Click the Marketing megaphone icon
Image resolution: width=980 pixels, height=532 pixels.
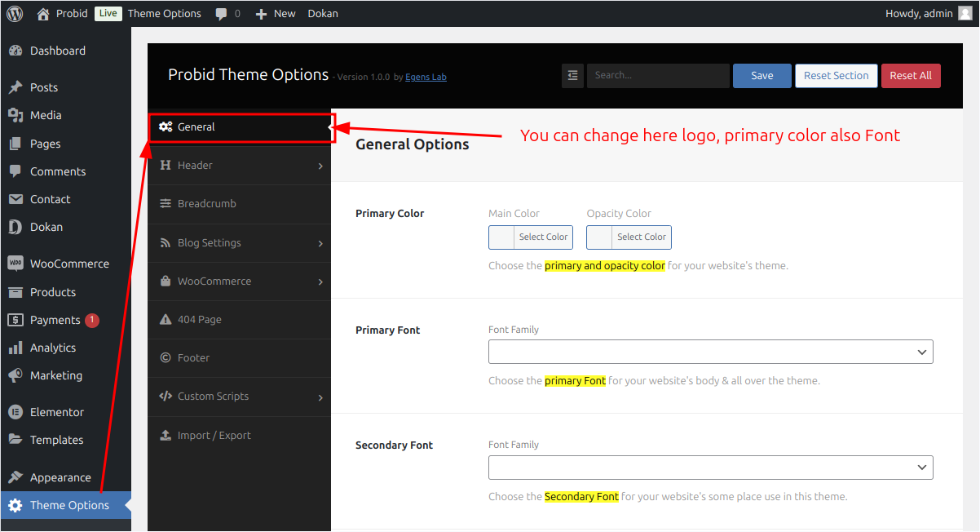15,375
